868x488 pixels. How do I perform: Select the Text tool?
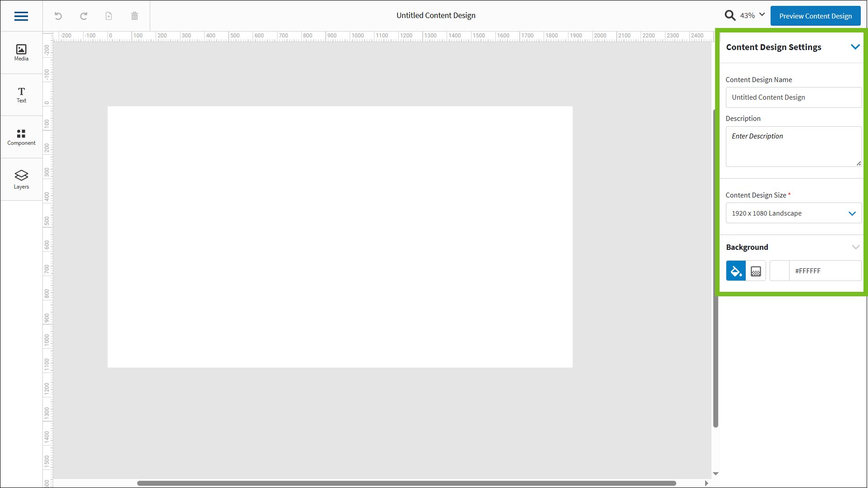[21, 94]
